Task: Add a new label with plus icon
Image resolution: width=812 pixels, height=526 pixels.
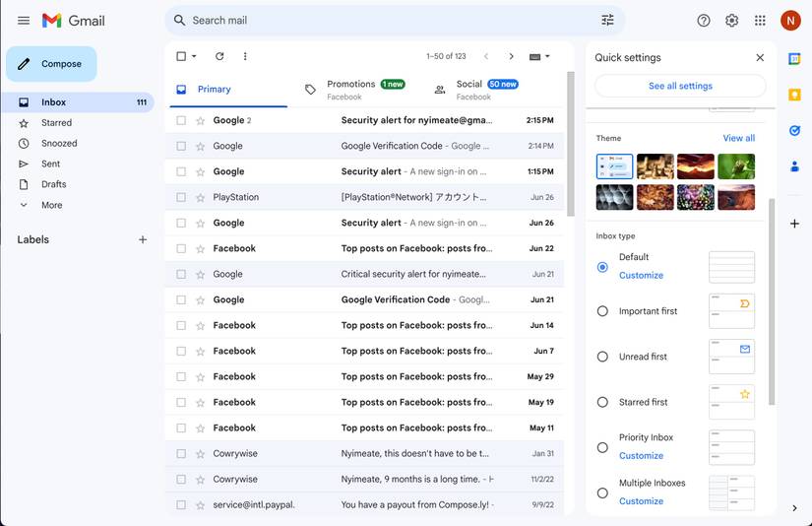Action: (x=143, y=239)
